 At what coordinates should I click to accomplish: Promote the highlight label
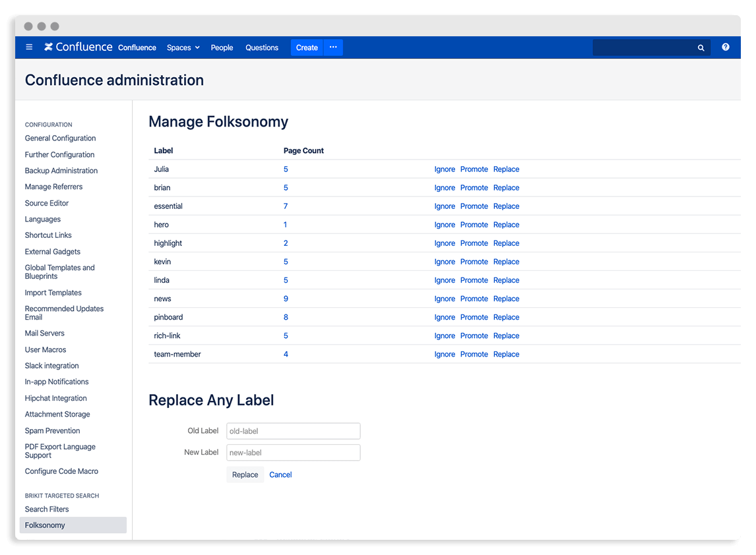(x=474, y=243)
